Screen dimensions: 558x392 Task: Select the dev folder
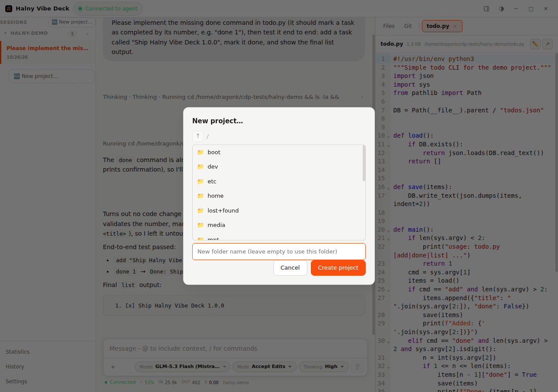278,167
